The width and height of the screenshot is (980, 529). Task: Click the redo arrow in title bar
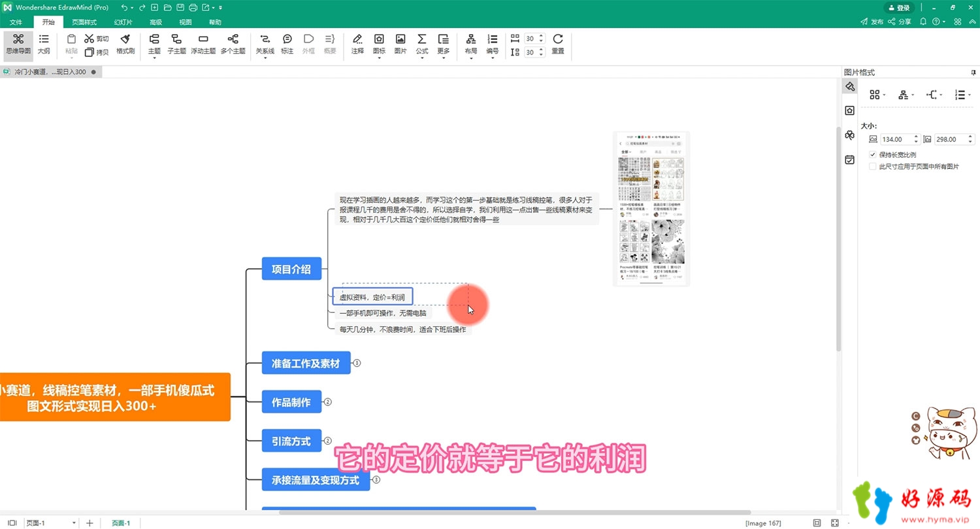tap(142, 8)
